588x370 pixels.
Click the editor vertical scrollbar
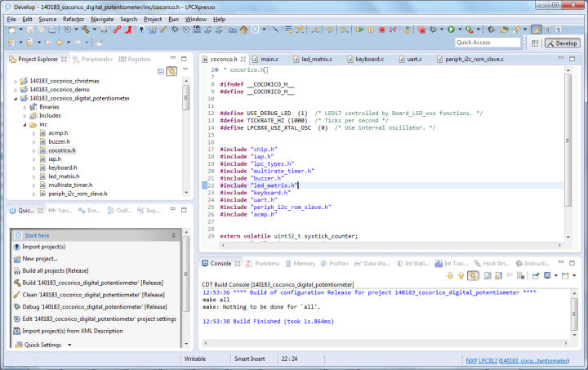click(568, 140)
